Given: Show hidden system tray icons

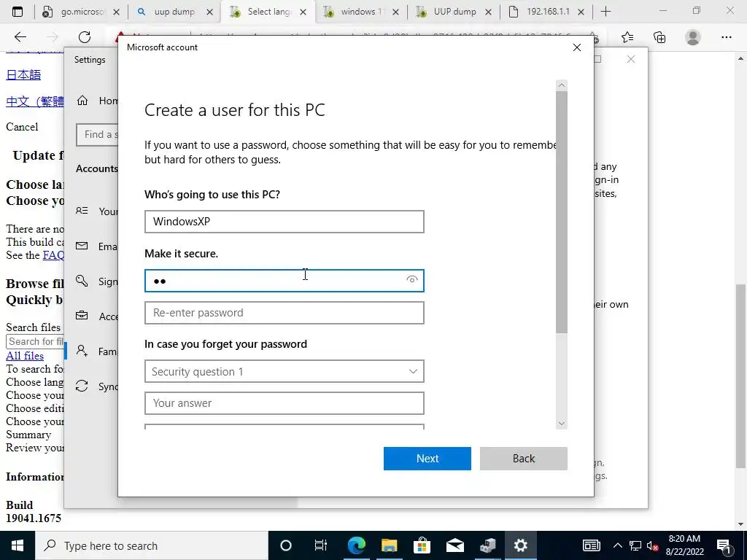Looking at the screenshot, I should click(617, 545).
